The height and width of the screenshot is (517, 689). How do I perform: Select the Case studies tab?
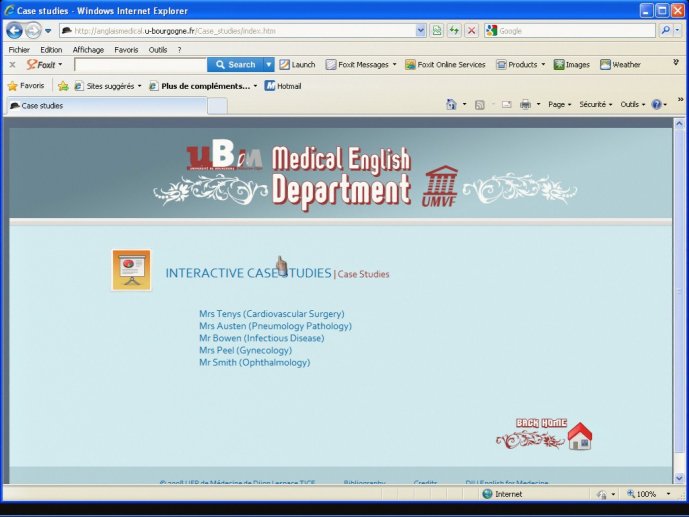tap(105, 106)
